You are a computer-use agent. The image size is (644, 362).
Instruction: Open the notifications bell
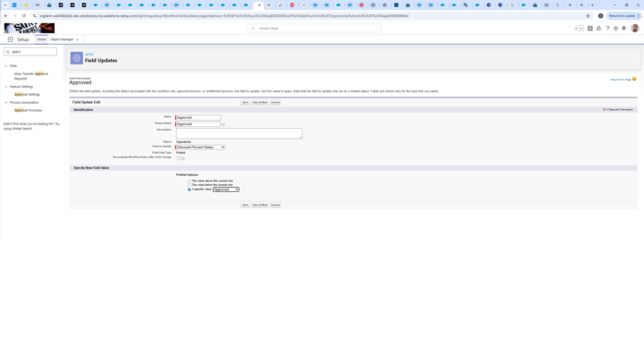(x=624, y=29)
